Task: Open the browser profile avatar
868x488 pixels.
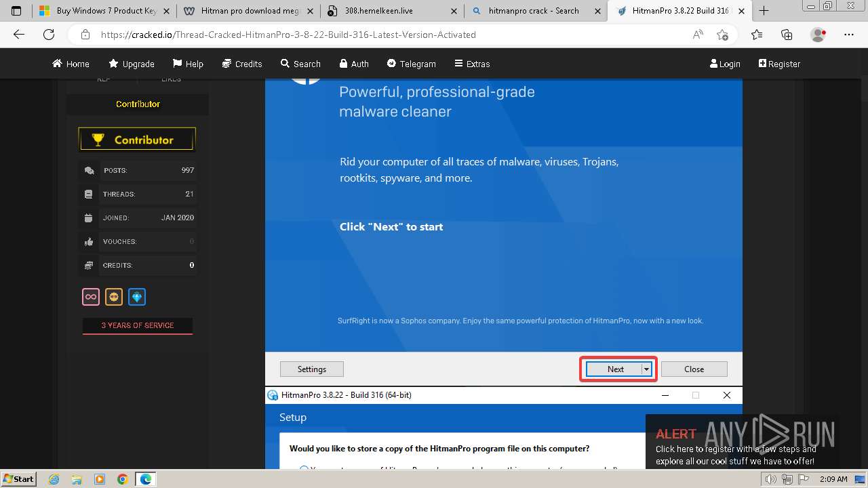Action: tap(818, 35)
